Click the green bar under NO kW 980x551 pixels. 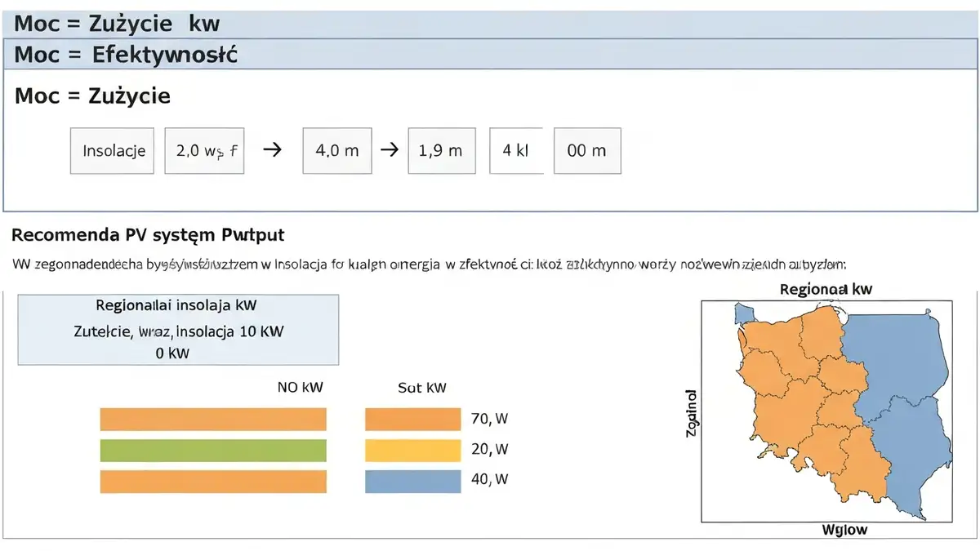213,451
